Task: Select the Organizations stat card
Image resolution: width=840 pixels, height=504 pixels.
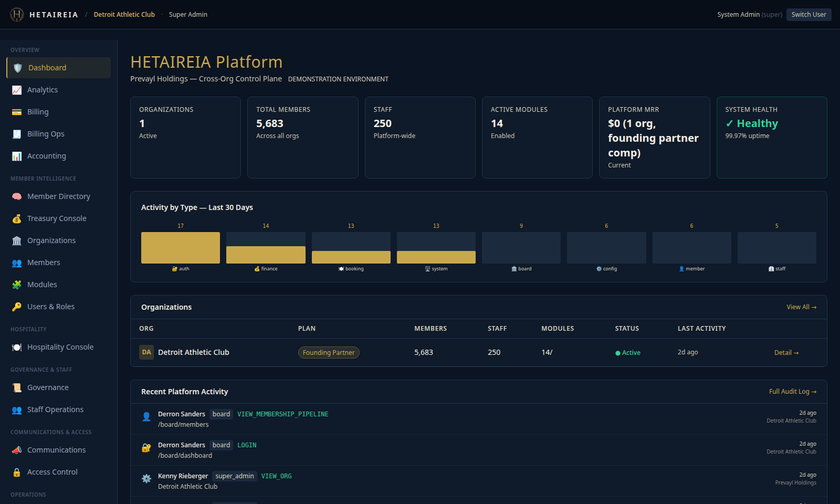Action: pos(185,138)
